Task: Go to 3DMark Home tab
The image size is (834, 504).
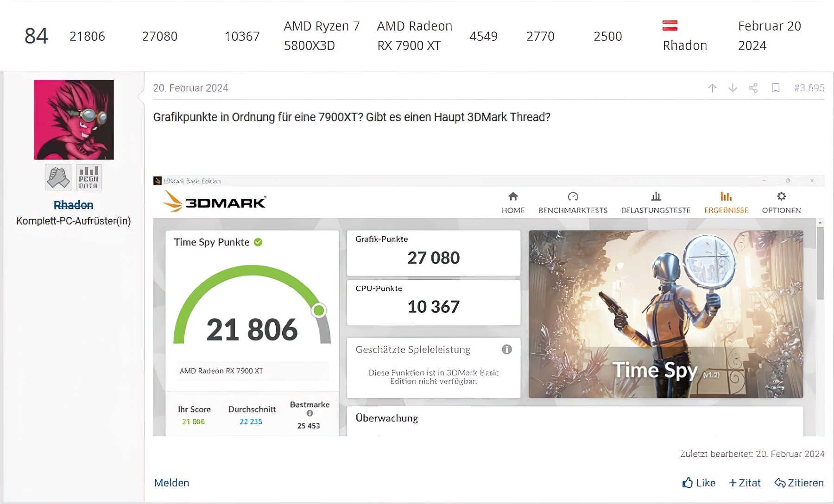Action: [513, 203]
